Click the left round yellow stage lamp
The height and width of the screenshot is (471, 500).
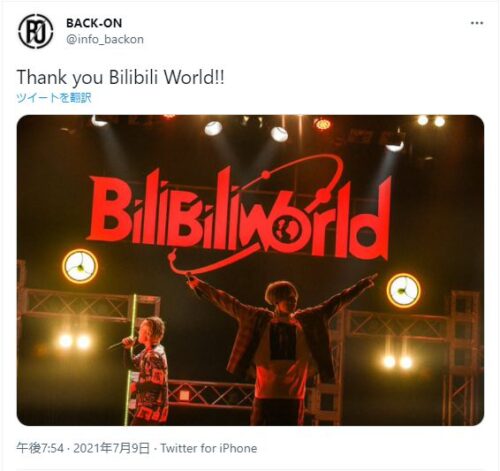click(x=80, y=266)
